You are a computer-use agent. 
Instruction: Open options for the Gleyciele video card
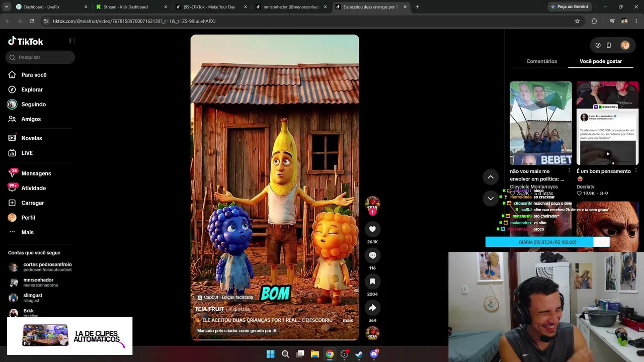click(569, 171)
